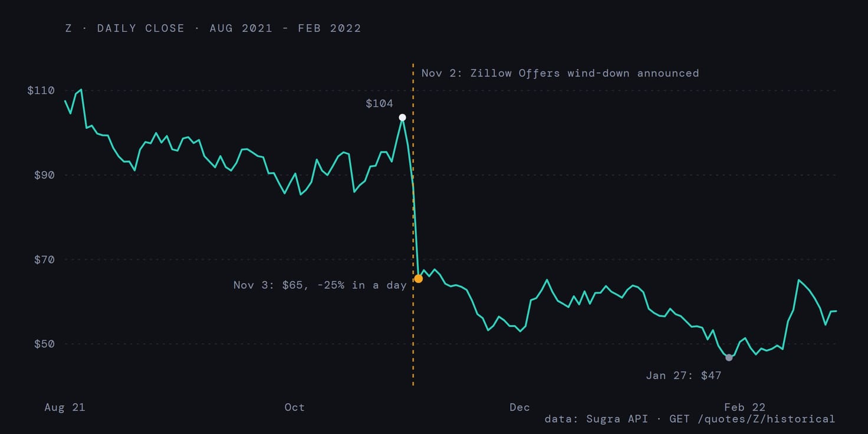Click the gray Jan 27 low point marker
This screenshot has height=434, width=868.
(729, 357)
